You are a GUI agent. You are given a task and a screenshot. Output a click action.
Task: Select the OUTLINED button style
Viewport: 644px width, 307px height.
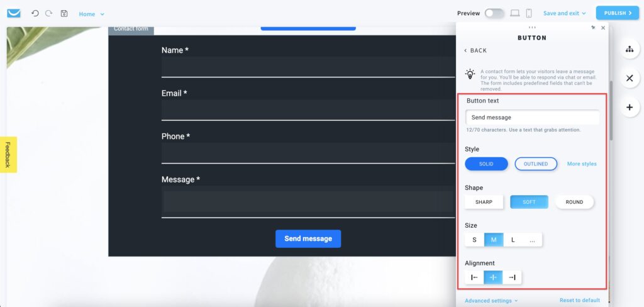click(x=536, y=164)
